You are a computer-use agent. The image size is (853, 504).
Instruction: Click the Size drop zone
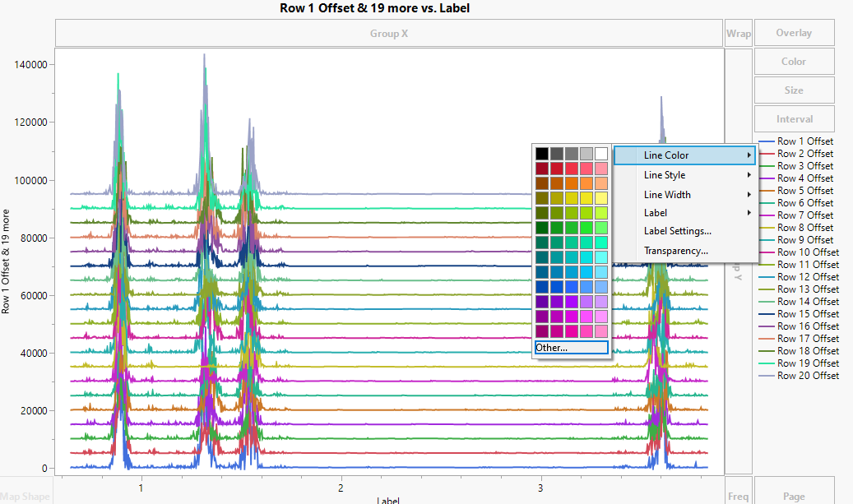click(x=794, y=90)
